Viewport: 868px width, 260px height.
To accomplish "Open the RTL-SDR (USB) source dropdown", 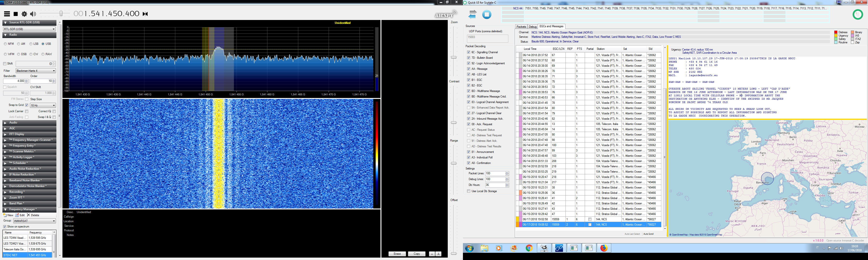I will pyautogui.click(x=29, y=29).
